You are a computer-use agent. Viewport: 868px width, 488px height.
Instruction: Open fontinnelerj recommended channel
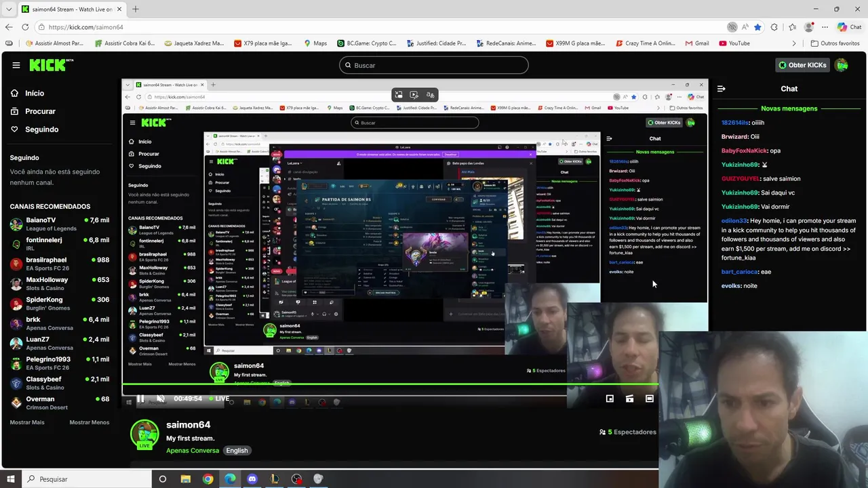pyautogui.click(x=60, y=243)
